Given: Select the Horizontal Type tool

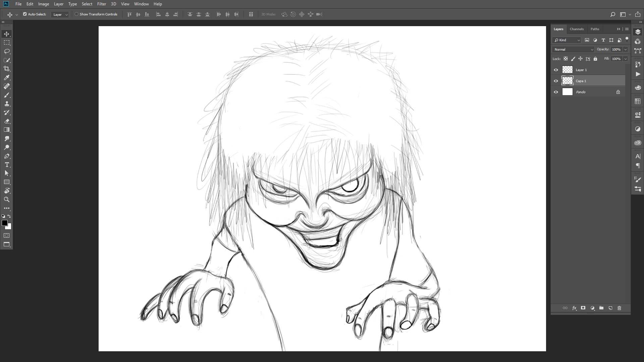Looking at the screenshot, I should (x=7, y=165).
